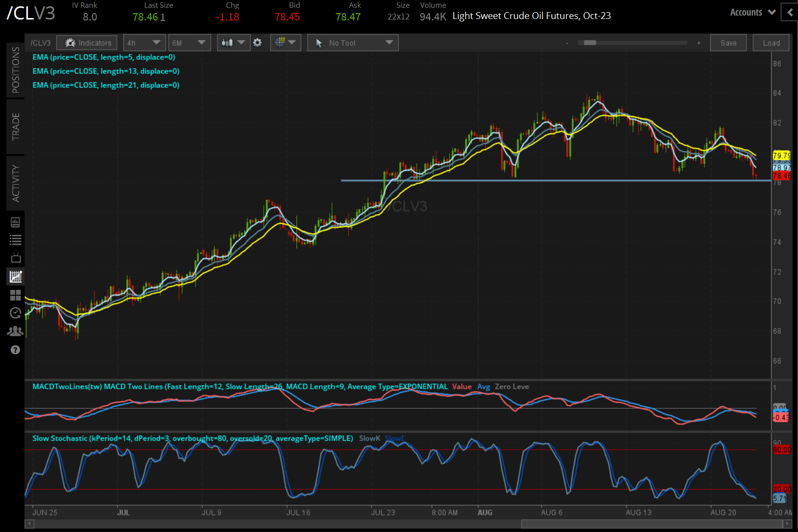The width and height of the screenshot is (798, 532).
Task: Switch to the Positions side tab
Action: pos(16,70)
